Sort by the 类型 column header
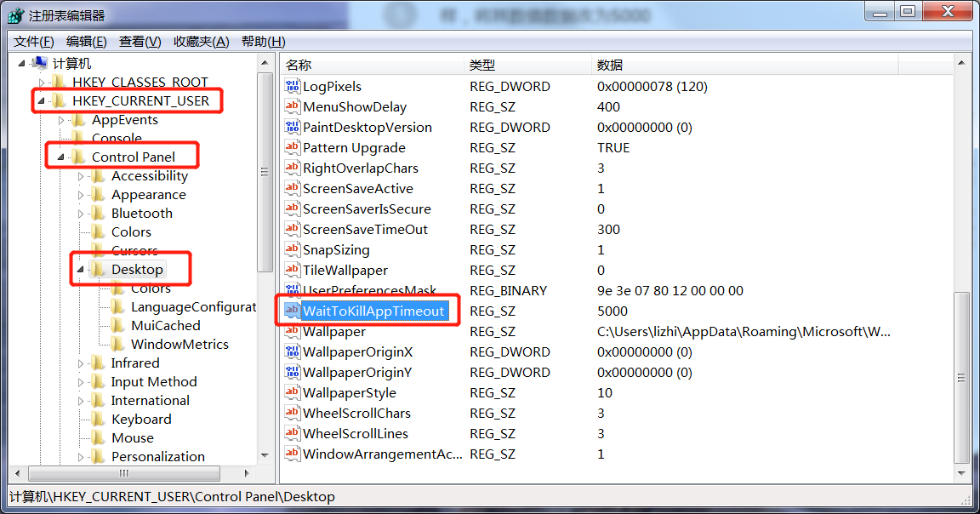The width and height of the screenshot is (980, 514). point(528,65)
